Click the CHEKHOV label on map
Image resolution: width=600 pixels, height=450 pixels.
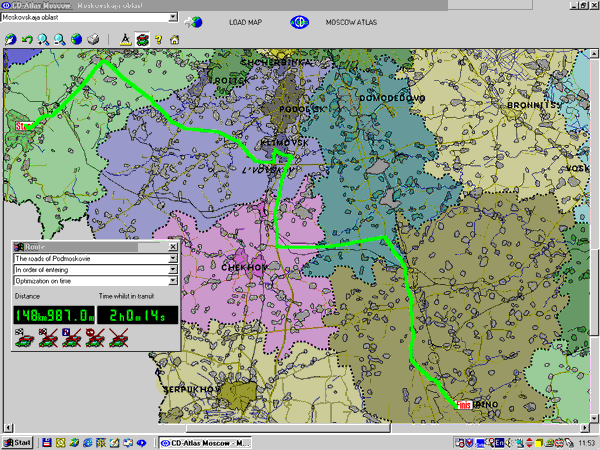click(244, 267)
